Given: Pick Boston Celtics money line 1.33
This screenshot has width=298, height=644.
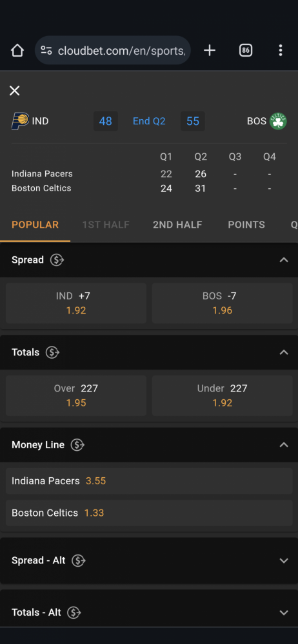Looking at the screenshot, I should pyautogui.click(x=149, y=513).
